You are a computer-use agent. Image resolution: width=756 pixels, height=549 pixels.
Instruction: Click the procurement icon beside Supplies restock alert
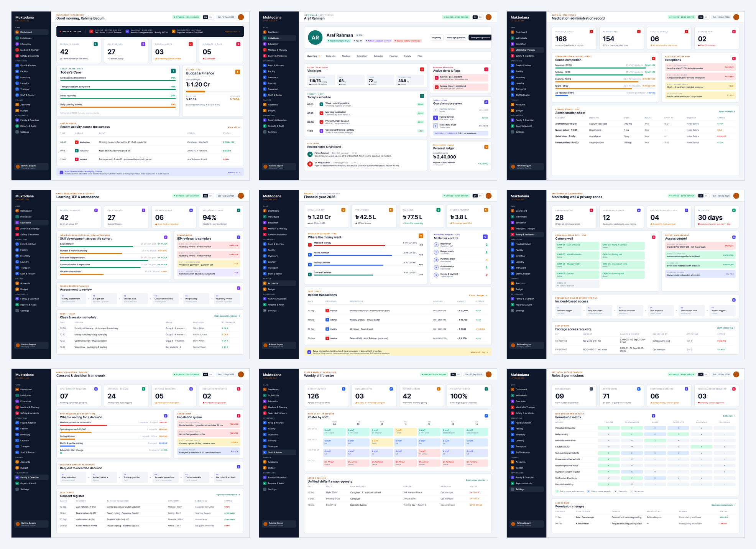[x=174, y=31]
